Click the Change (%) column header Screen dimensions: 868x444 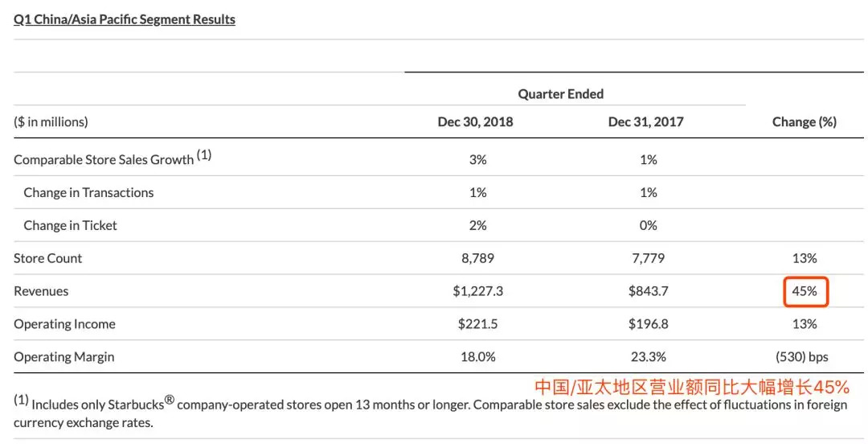click(x=804, y=122)
